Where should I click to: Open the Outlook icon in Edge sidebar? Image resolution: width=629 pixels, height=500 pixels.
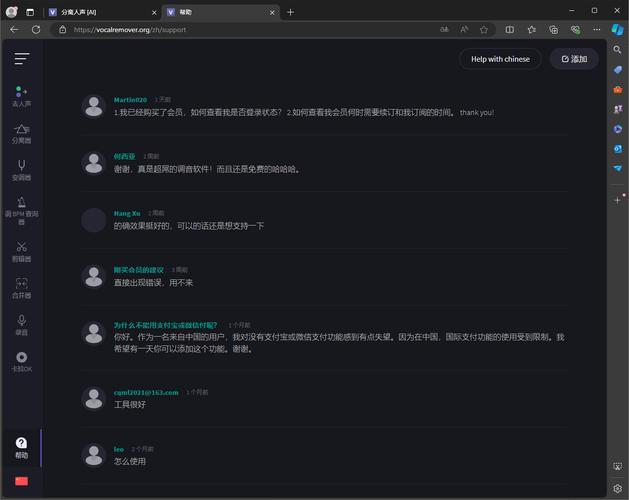click(617, 149)
